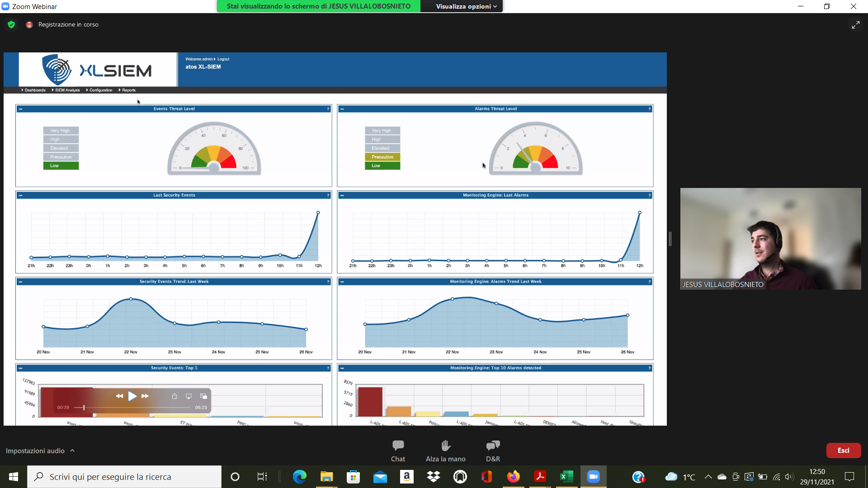
Task: Click the share icon in video overlay
Action: 175,396
